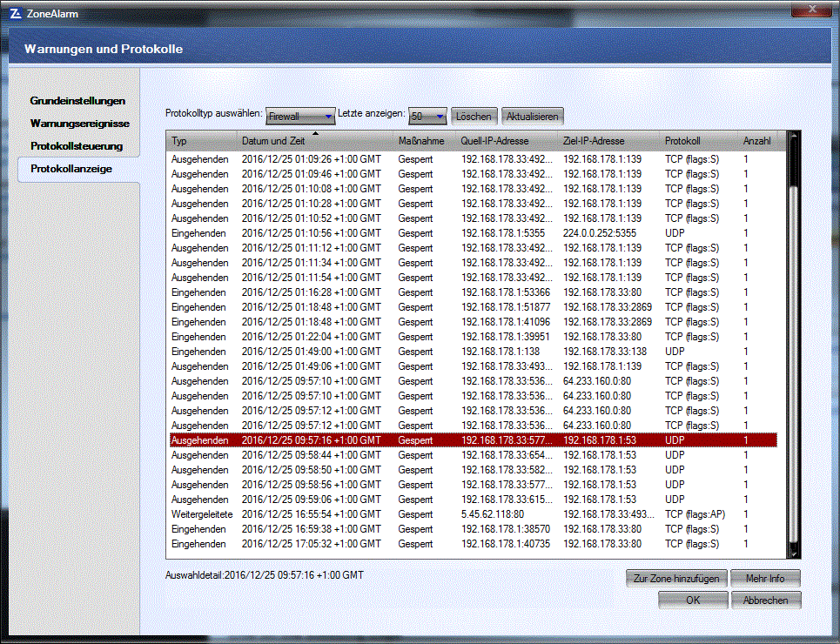Viewport: 840px width, 644px height.
Task: Select log entry at 01:11:54
Action: point(474,278)
